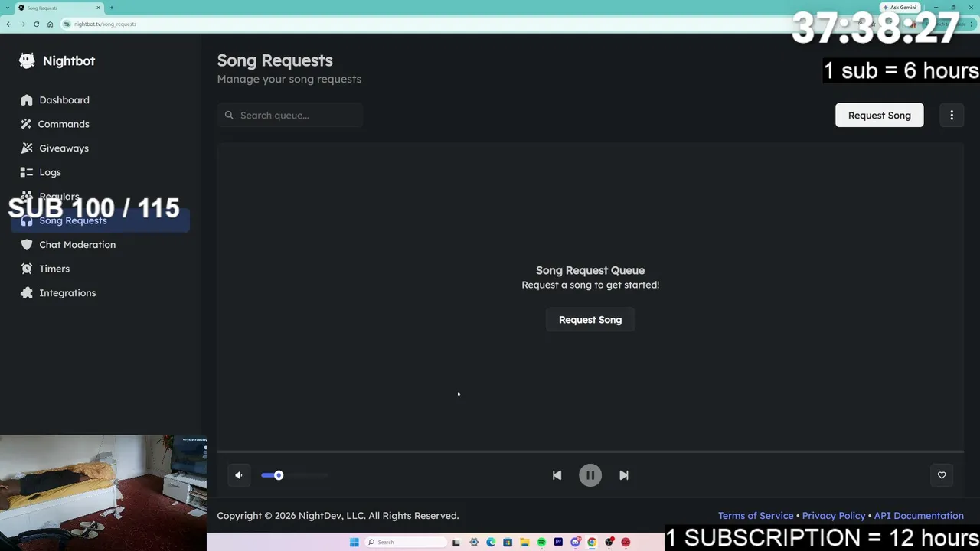Click Request Song beside the search bar
The image size is (980, 551).
879,116
